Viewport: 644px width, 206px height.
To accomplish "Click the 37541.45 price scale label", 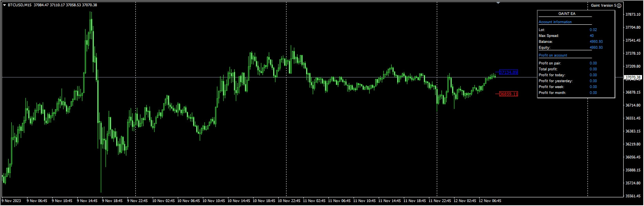I will coord(633,40).
